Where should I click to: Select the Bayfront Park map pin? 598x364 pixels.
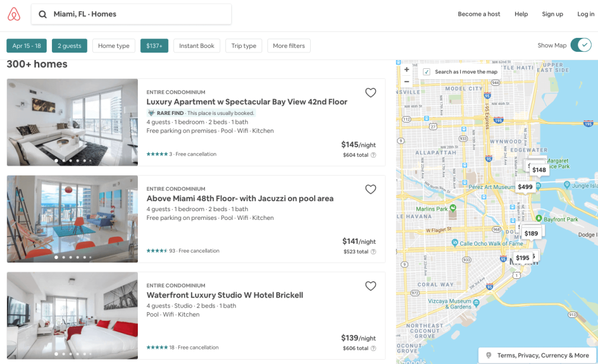pyautogui.click(x=538, y=218)
